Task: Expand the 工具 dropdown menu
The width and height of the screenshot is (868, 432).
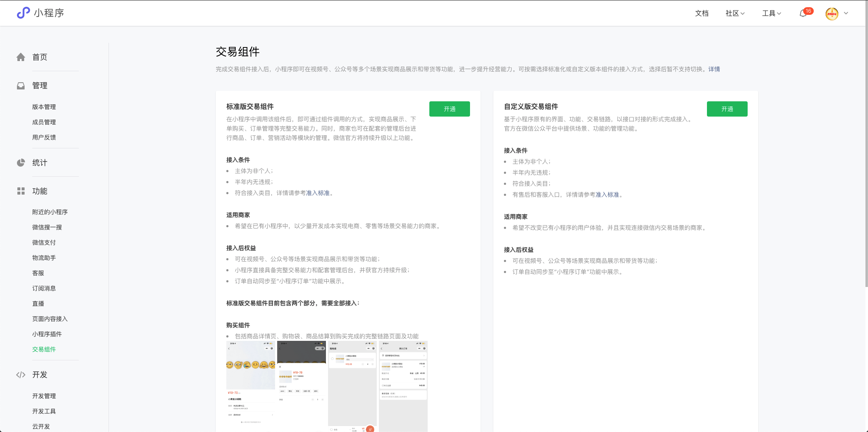Action: tap(771, 14)
